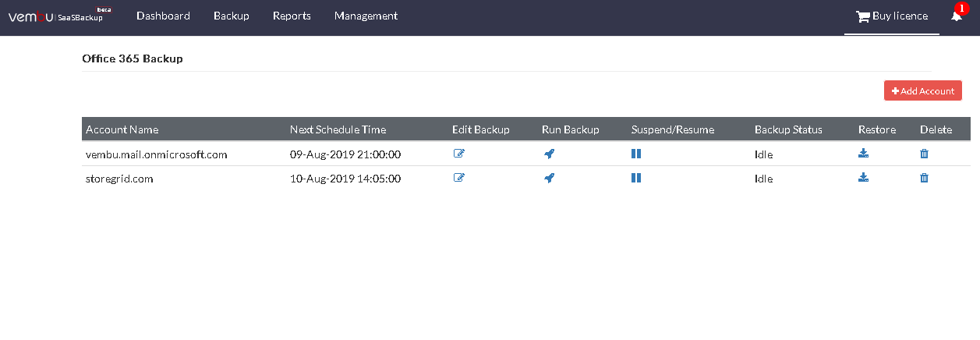Edit backup for storegrid.com
Viewport: 980px width, 340px height.
459,178
